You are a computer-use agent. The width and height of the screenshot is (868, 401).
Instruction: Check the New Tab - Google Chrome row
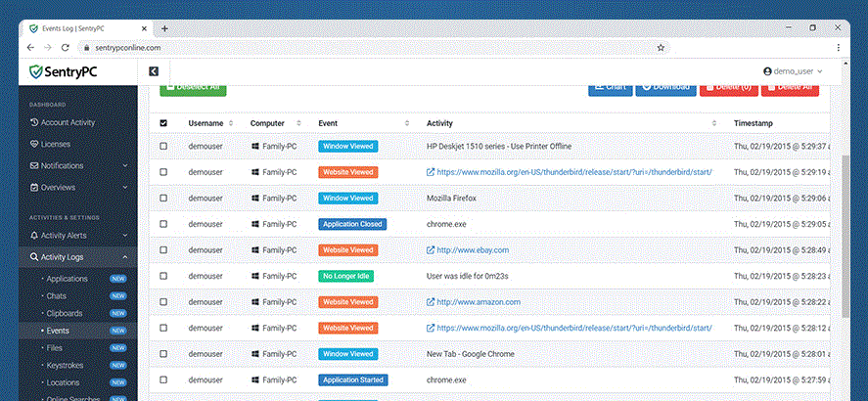point(163,354)
